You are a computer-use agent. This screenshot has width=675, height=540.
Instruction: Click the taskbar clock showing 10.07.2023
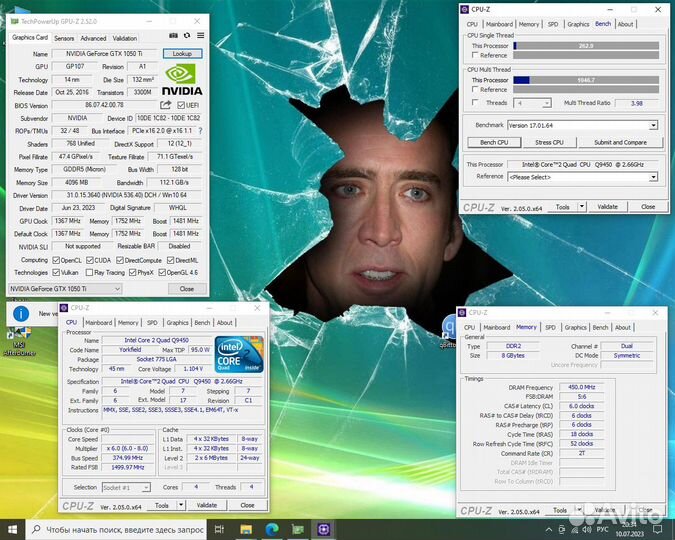[629, 529]
